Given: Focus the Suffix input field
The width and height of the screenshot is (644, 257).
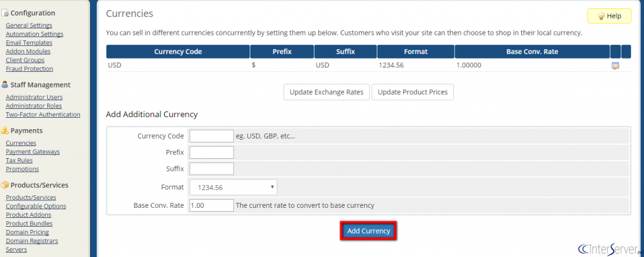Looking at the screenshot, I should tap(211, 169).
